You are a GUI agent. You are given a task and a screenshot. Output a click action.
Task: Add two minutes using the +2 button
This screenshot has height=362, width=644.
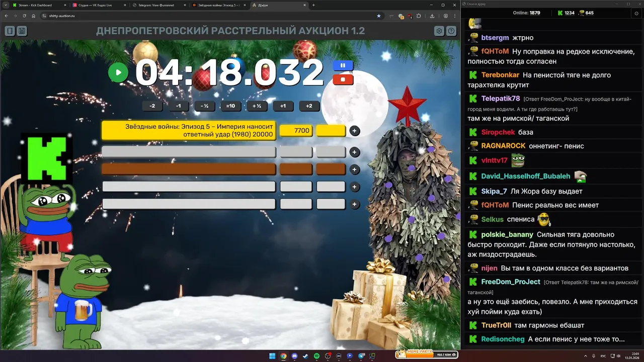pyautogui.click(x=309, y=106)
